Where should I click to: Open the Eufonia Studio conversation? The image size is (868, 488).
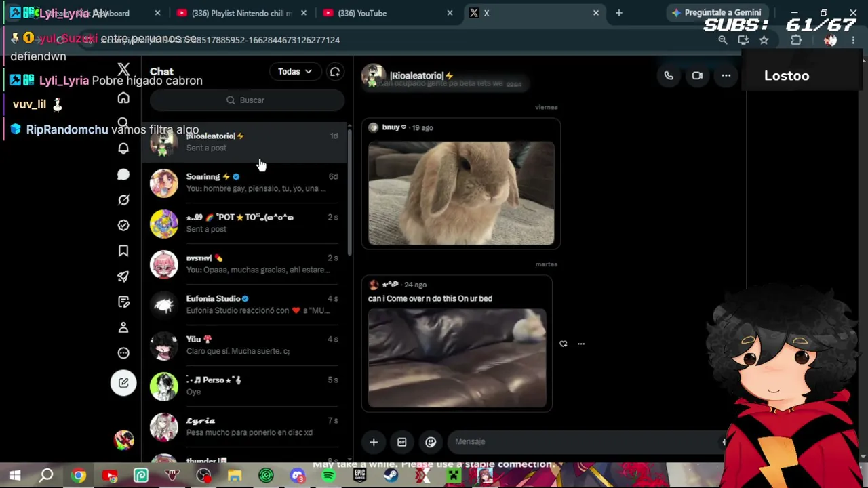244,305
